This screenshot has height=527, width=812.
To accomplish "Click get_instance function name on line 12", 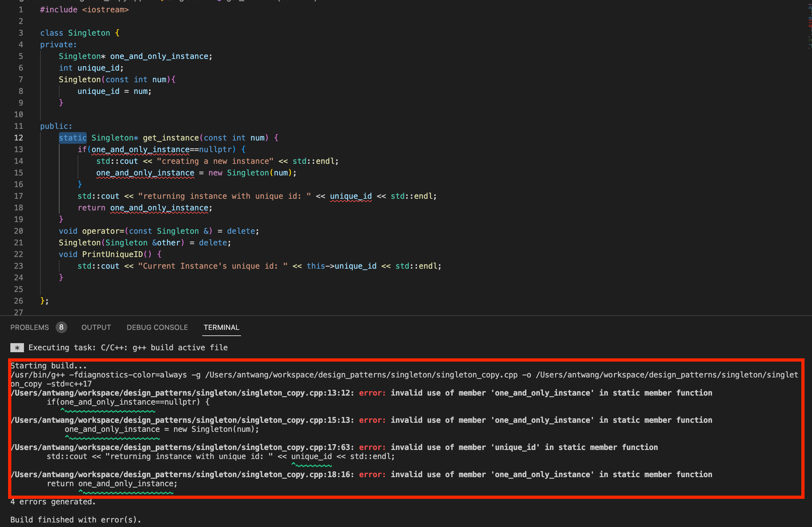I will pyautogui.click(x=170, y=138).
